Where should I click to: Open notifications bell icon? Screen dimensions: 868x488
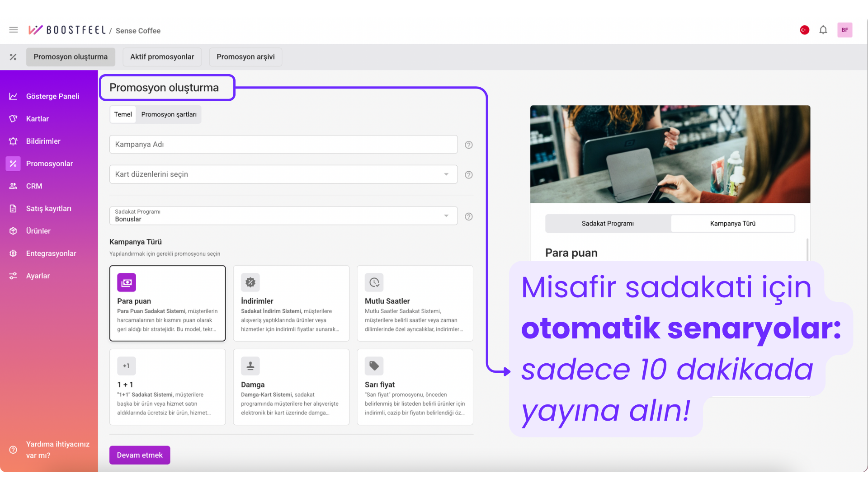pyautogui.click(x=823, y=30)
